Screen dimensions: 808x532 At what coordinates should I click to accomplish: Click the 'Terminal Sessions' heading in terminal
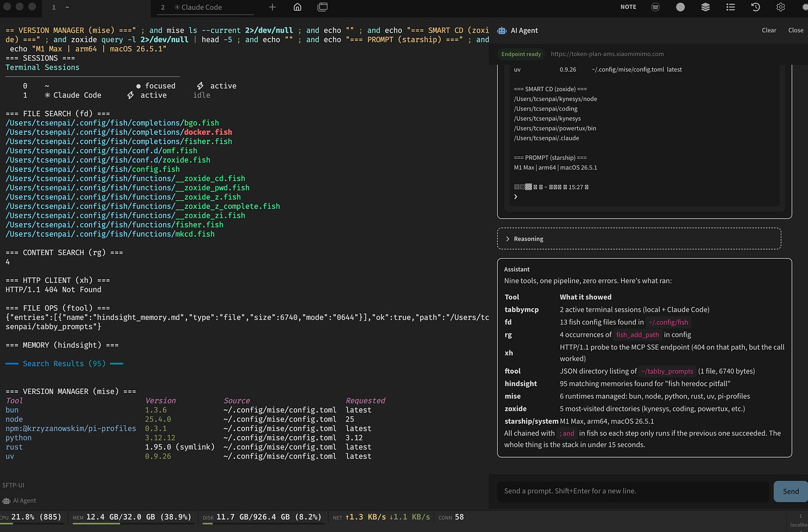click(x=42, y=68)
